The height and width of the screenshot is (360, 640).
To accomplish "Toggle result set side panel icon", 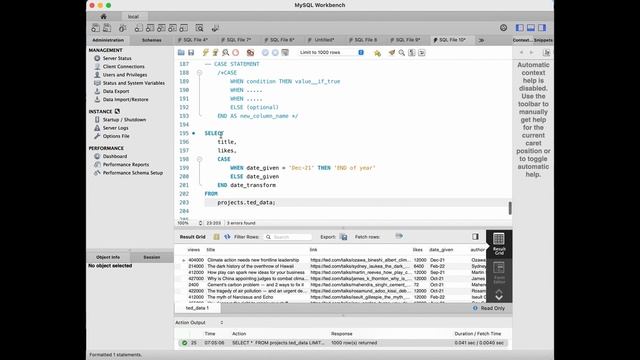I will click(475, 237).
